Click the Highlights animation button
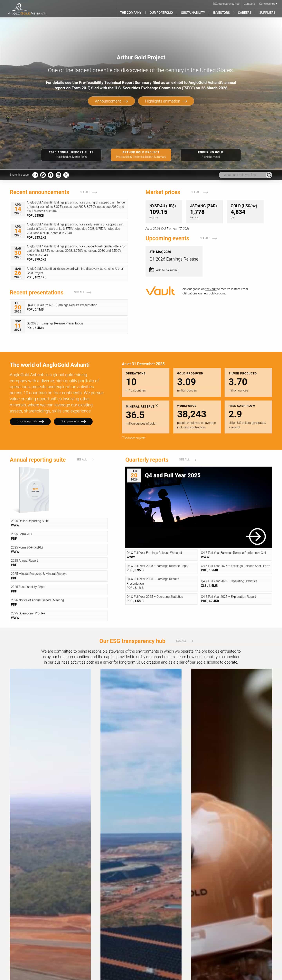This screenshot has height=980, width=282. tap(166, 101)
